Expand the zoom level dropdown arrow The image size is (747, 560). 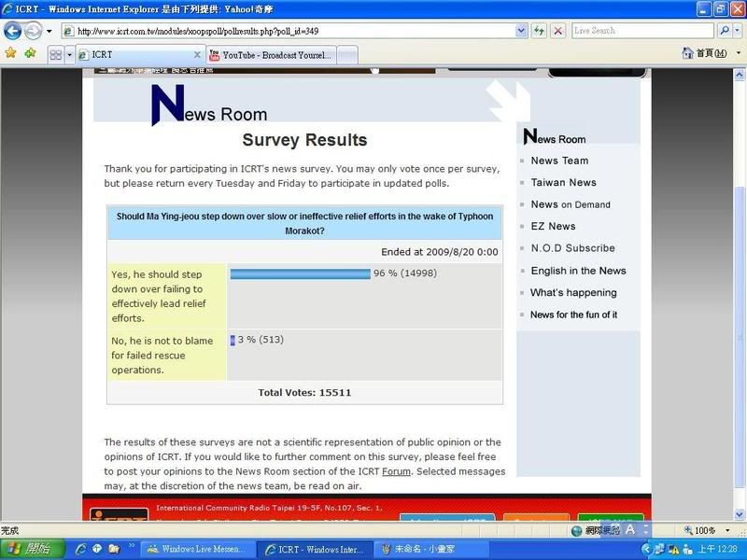tap(727, 530)
